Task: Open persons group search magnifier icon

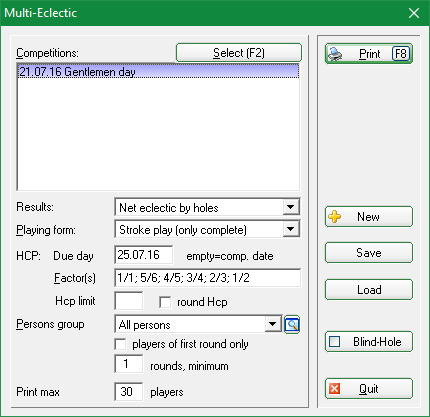Action: click(x=292, y=325)
